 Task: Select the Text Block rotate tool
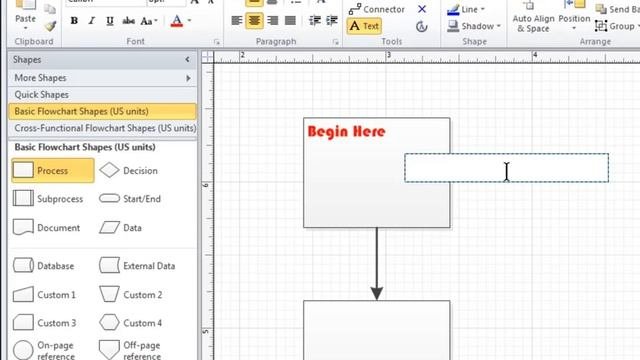(x=422, y=27)
